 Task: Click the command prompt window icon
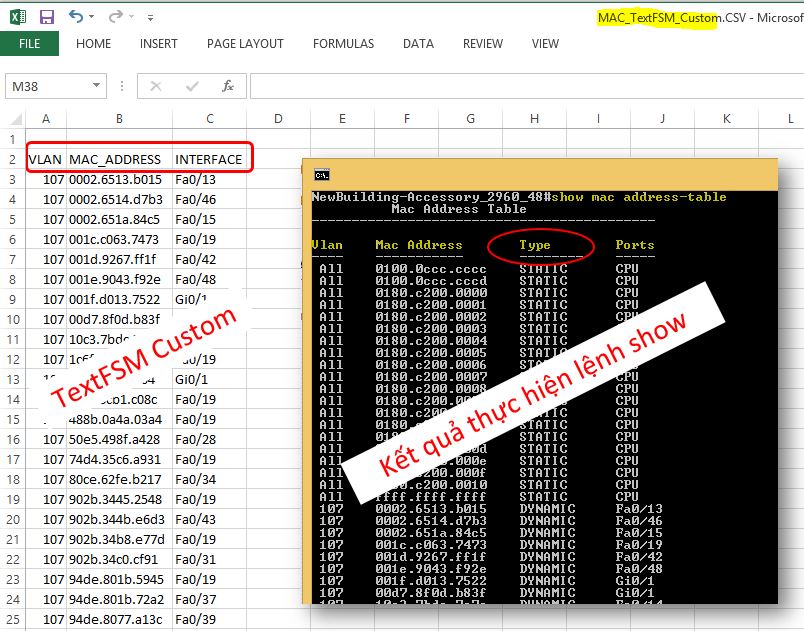tap(321, 175)
